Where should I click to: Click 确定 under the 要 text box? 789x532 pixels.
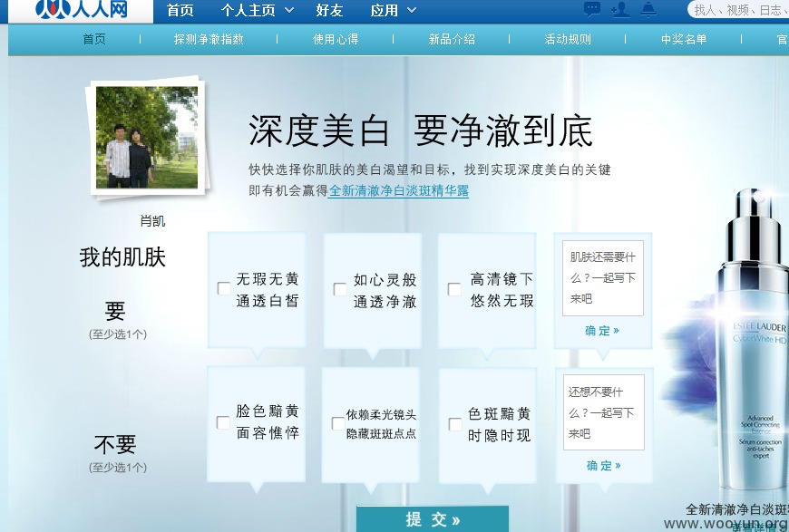tap(602, 331)
